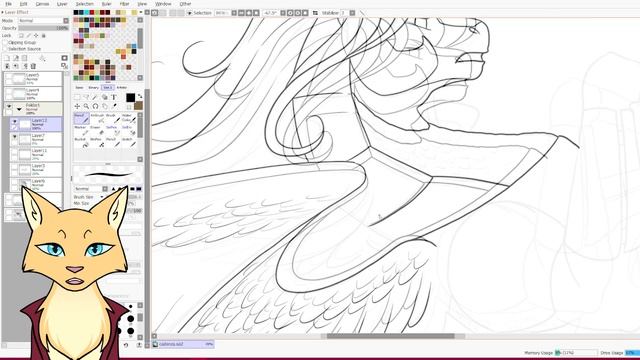Open the layer blending Mode dropdown

pyautogui.click(x=66, y=20)
